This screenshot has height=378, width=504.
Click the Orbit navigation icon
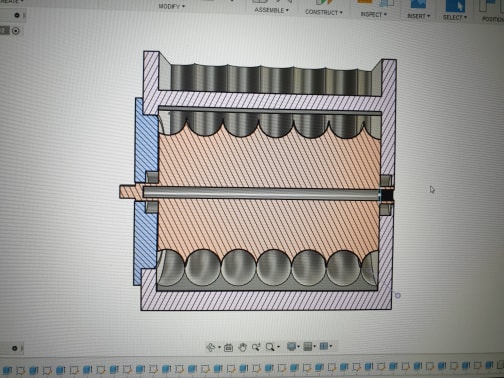pos(211,347)
